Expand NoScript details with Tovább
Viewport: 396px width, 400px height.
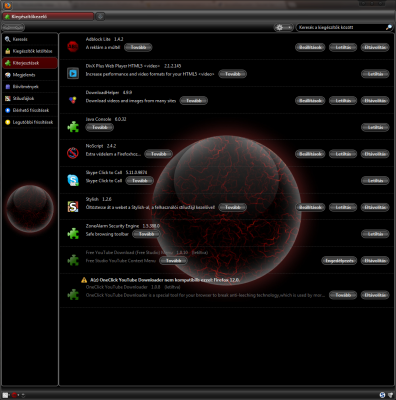[158, 154]
